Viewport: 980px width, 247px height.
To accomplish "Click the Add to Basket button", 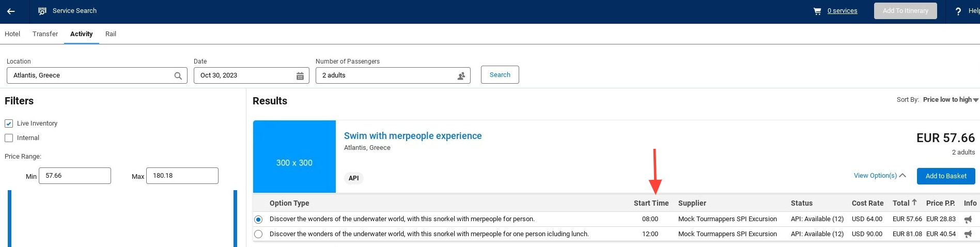I will click(945, 176).
